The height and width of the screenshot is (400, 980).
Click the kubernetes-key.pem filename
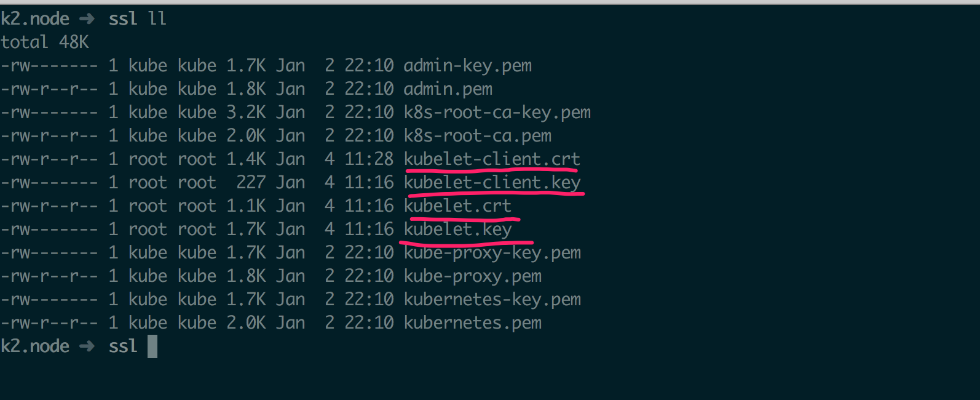click(492, 300)
